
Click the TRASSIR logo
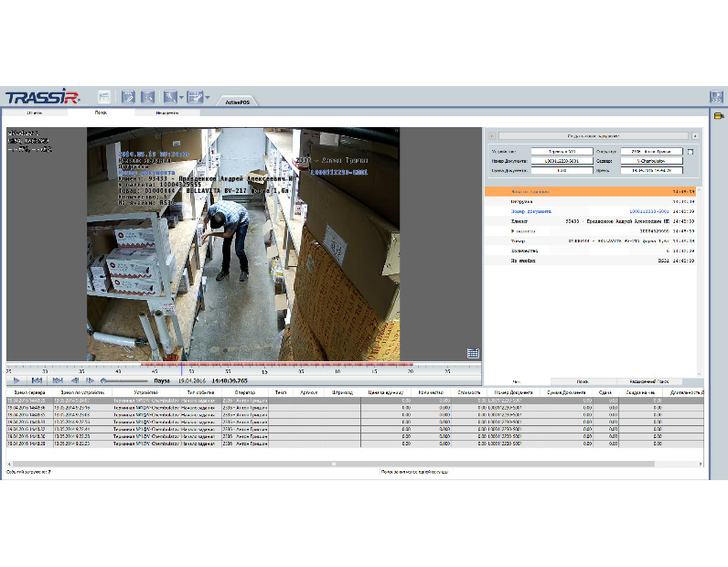click(x=42, y=97)
